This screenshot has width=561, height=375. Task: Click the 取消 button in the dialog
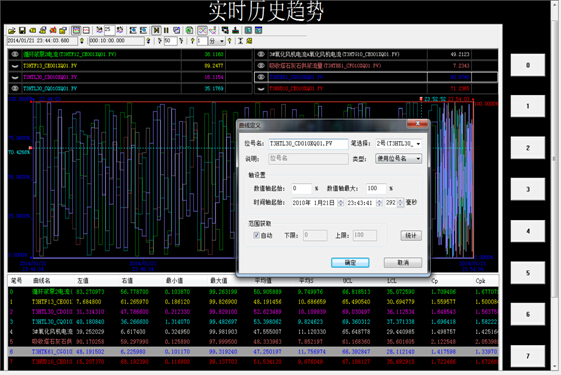point(403,263)
